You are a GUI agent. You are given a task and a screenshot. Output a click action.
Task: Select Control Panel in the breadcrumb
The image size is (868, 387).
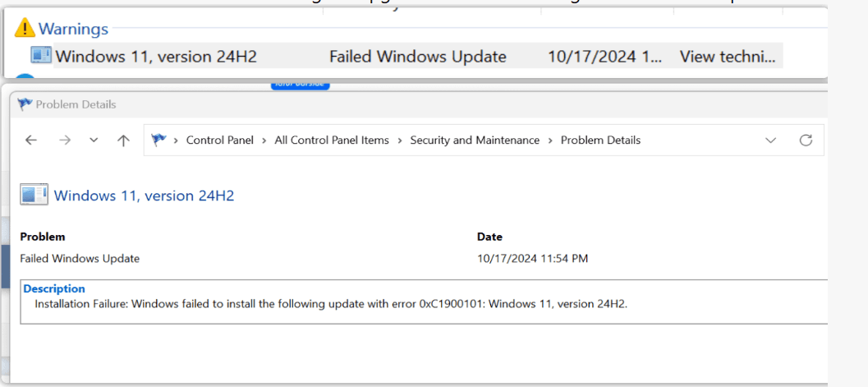click(x=220, y=140)
